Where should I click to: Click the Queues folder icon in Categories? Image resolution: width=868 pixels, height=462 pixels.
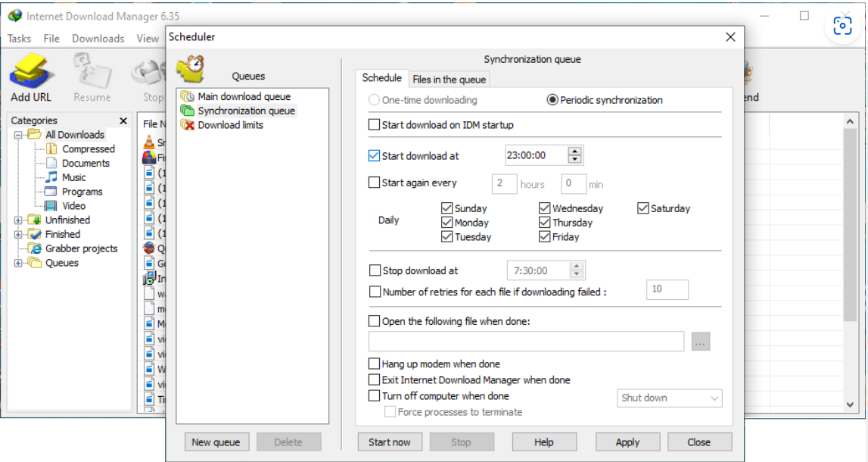point(34,263)
